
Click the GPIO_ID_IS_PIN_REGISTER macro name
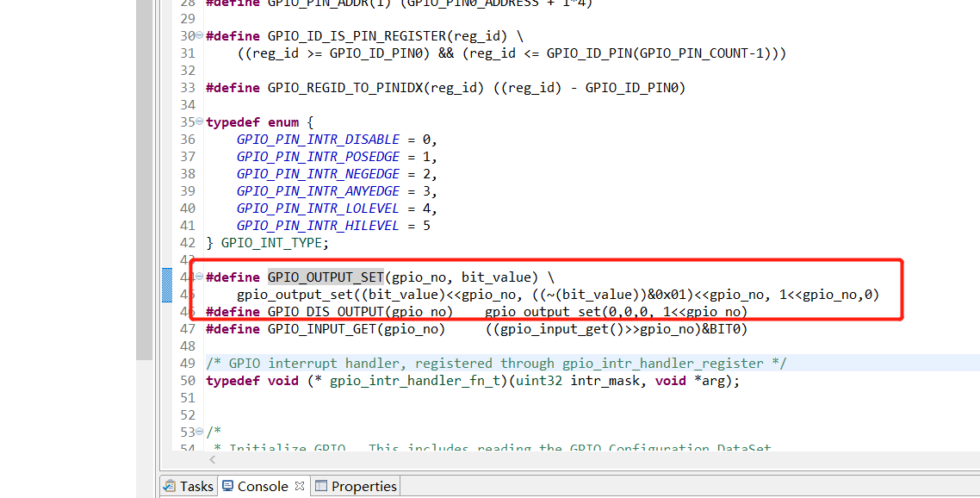pos(357,36)
